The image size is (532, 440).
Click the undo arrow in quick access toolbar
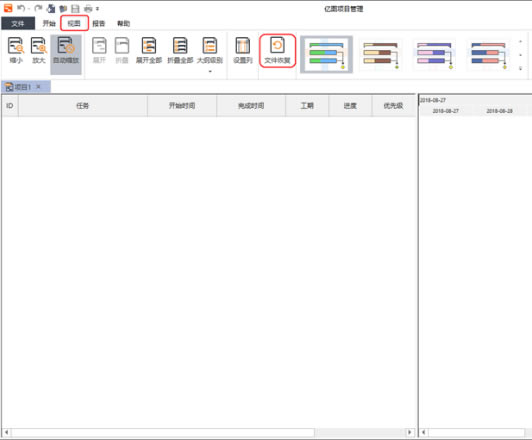click(21, 8)
